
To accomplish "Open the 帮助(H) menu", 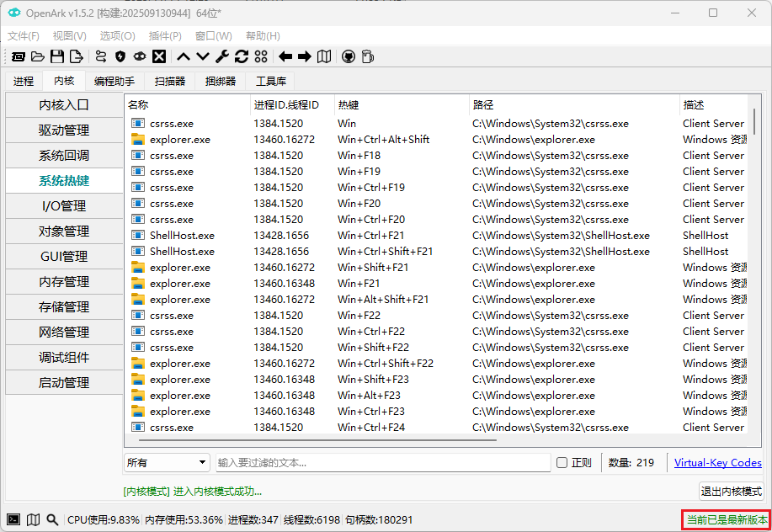I will coord(263,36).
